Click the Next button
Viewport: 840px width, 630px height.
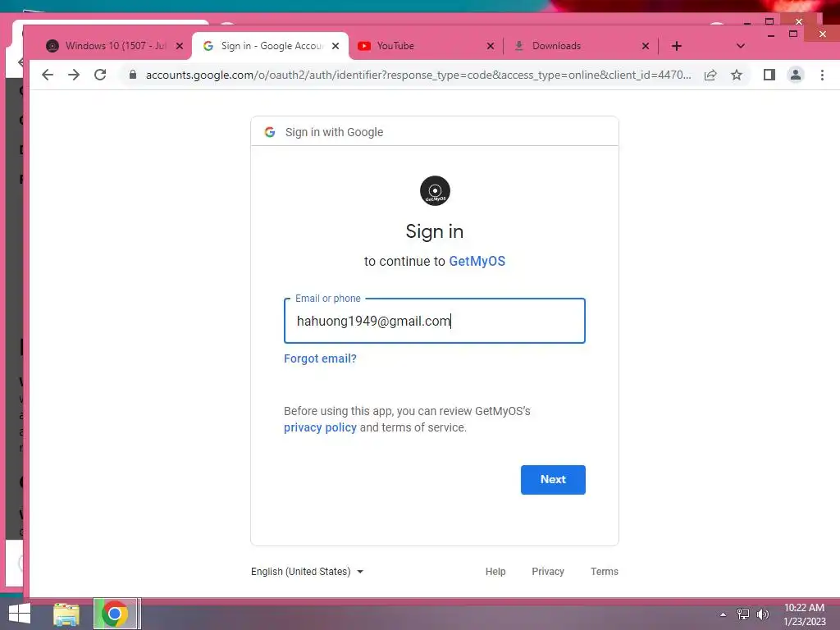coord(553,479)
